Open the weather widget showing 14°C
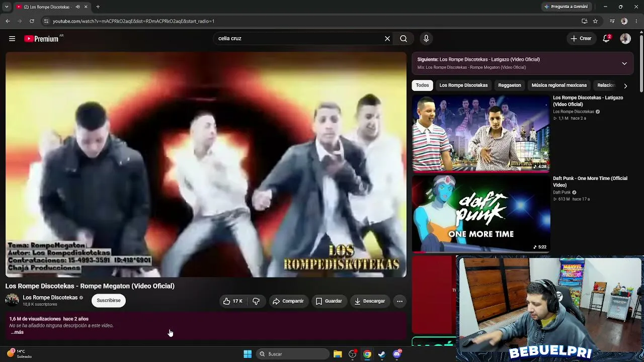644x362 pixels. pyautogui.click(x=19, y=354)
